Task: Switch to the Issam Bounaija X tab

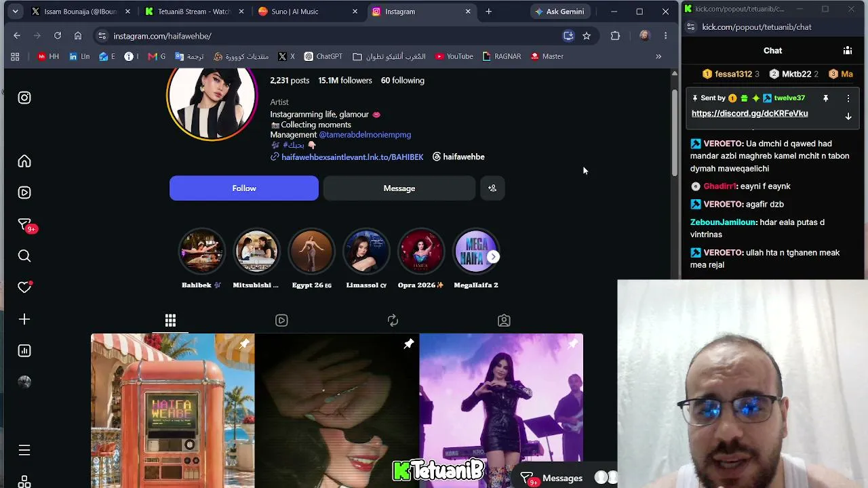Action: (81, 12)
